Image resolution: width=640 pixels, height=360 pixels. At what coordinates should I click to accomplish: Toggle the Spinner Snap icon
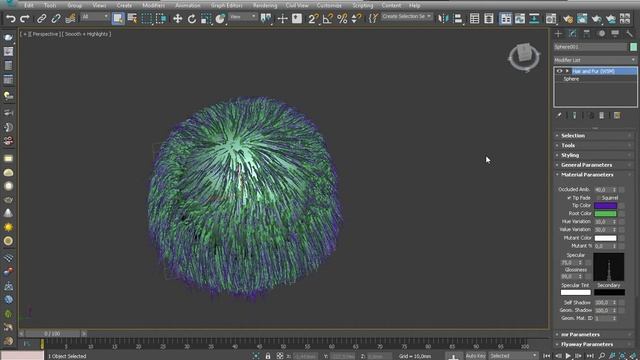click(x=356, y=19)
